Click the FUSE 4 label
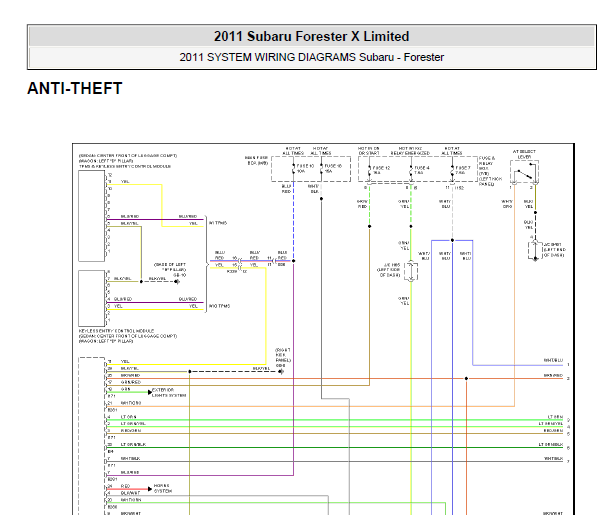Screen dimensions: 602x515 (422, 168)
